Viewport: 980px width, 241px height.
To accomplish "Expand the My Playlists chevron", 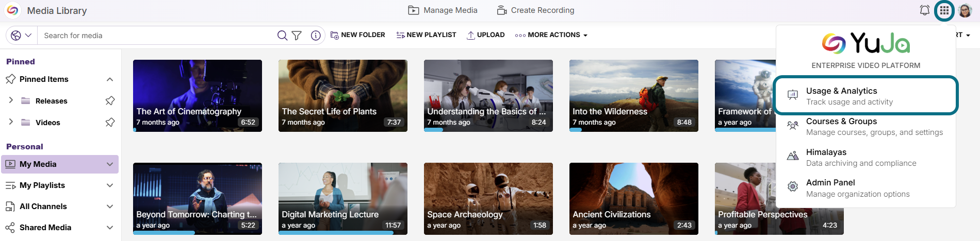I will [110, 185].
